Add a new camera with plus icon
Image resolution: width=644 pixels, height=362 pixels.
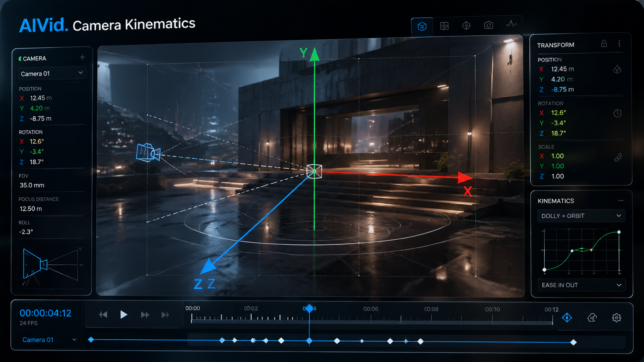[x=82, y=57]
